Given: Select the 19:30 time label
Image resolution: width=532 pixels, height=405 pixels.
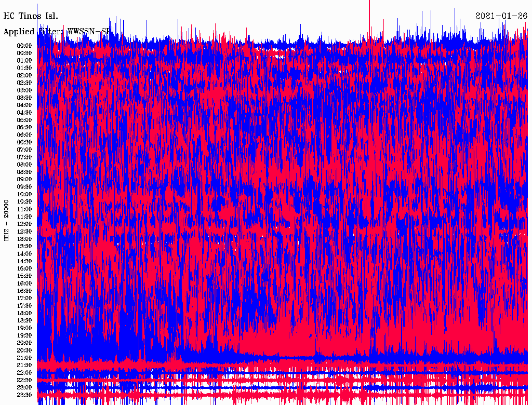Looking at the screenshot, I should (x=24, y=336).
